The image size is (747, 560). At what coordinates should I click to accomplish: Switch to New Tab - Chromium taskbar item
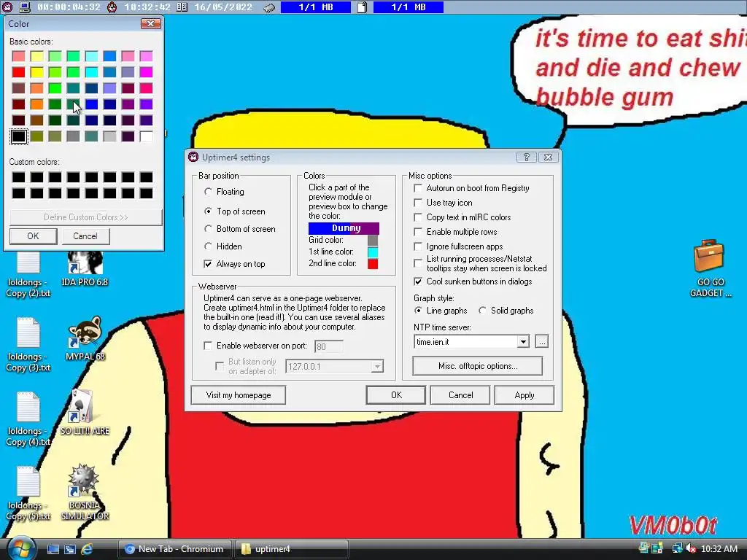(x=174, y=549)
